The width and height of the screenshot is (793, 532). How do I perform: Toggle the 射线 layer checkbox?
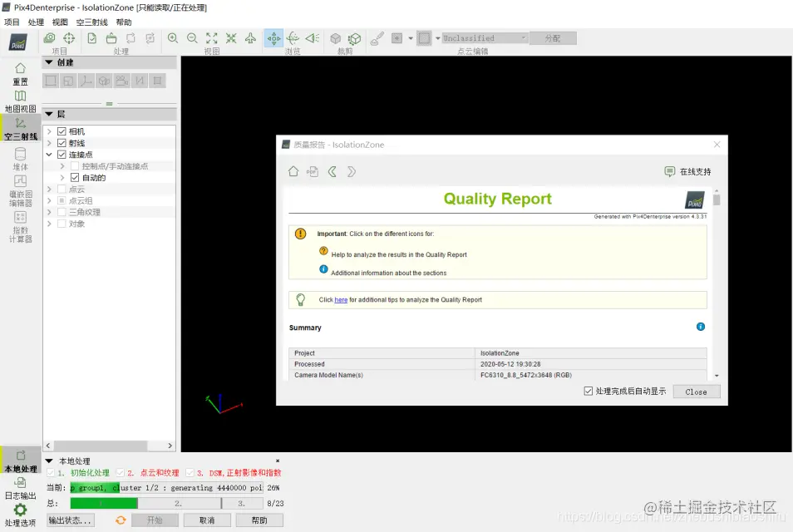62,143
